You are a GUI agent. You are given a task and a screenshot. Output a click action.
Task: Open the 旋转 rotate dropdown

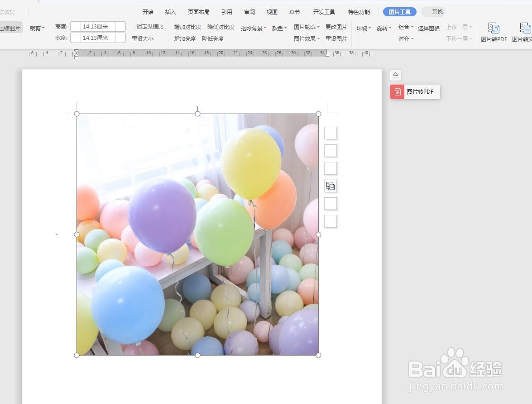(384, 28)
